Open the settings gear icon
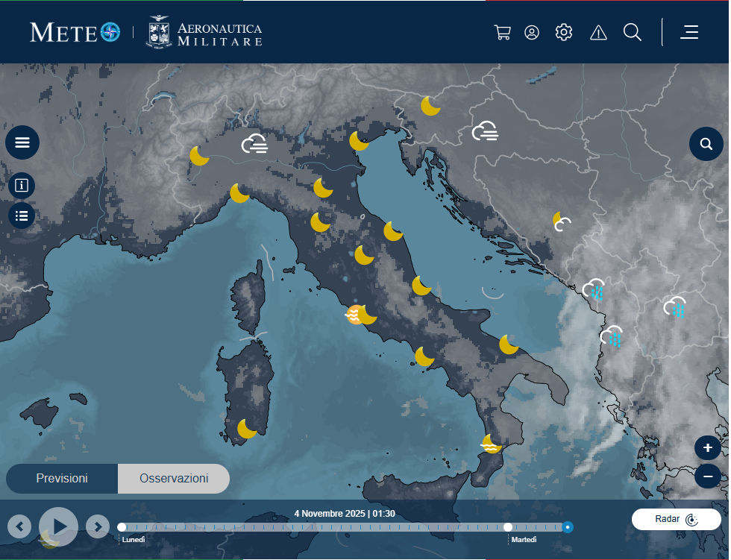 pyautogui.click(x=564, y=32)
